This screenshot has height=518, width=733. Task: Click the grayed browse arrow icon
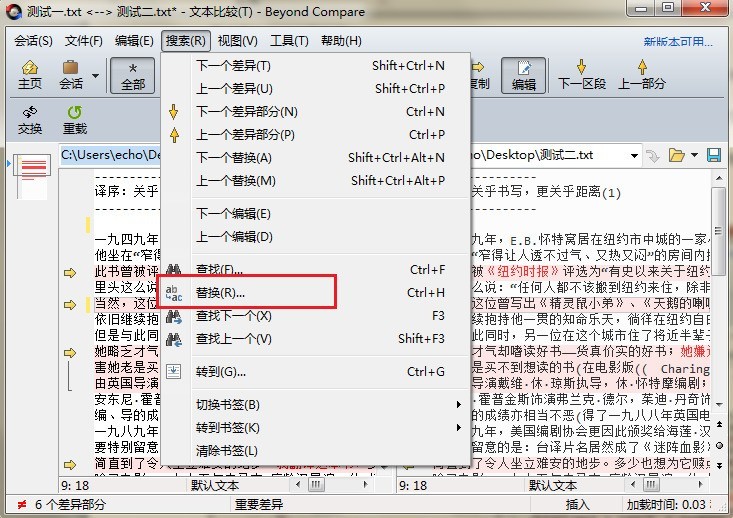point(653,156)
